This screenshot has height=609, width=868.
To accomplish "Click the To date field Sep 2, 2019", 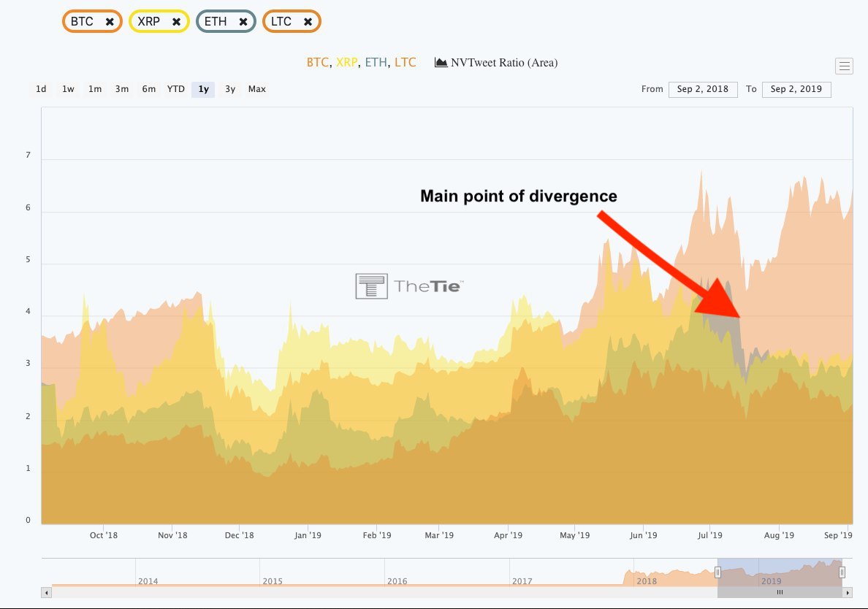I will [796, 89].
